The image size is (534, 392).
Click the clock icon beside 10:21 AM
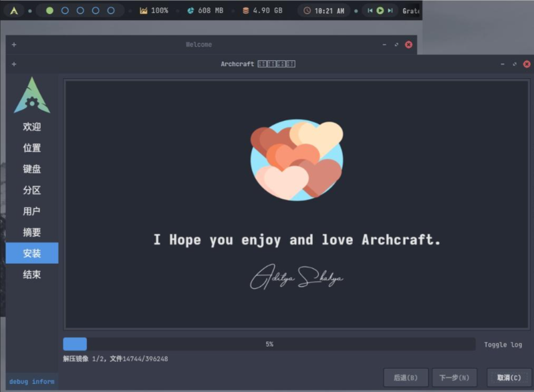[307, 11]
